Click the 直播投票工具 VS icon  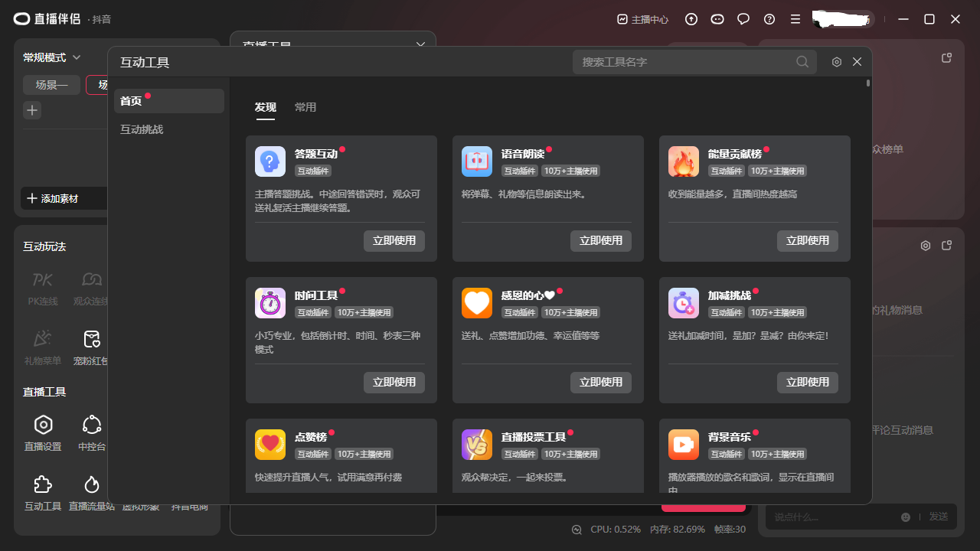(477, 445)
